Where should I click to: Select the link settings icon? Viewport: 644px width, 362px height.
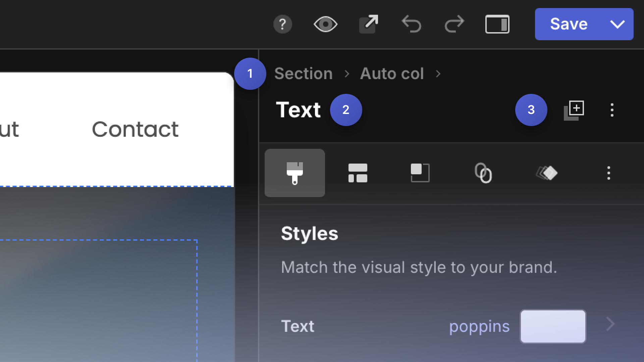(x=483, y=173)
